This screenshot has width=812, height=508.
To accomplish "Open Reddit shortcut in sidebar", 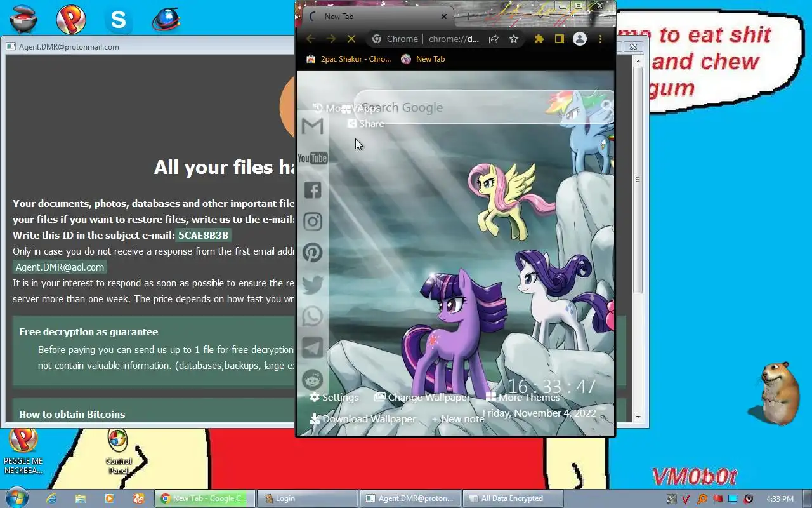I will tap(312, 380).
